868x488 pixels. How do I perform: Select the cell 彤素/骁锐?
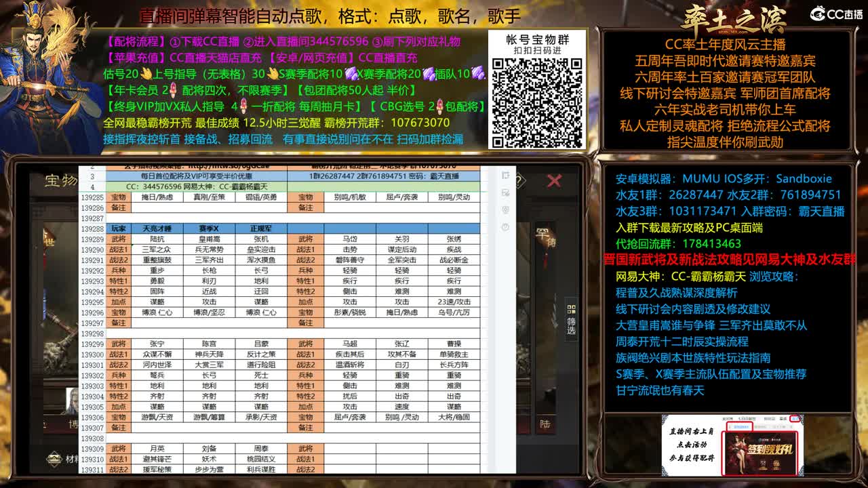[x=350, y=312]
